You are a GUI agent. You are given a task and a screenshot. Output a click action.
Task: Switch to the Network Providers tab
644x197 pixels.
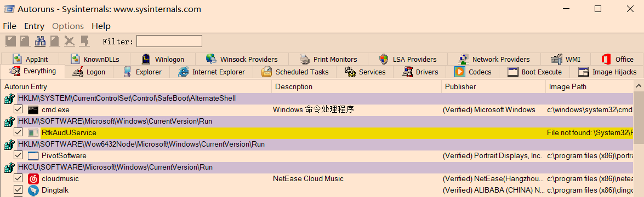pos(494,59)
